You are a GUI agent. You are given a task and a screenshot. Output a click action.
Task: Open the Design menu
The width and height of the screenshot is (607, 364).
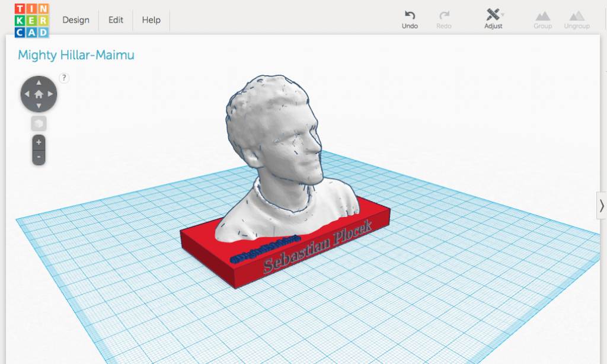(76, 20)
